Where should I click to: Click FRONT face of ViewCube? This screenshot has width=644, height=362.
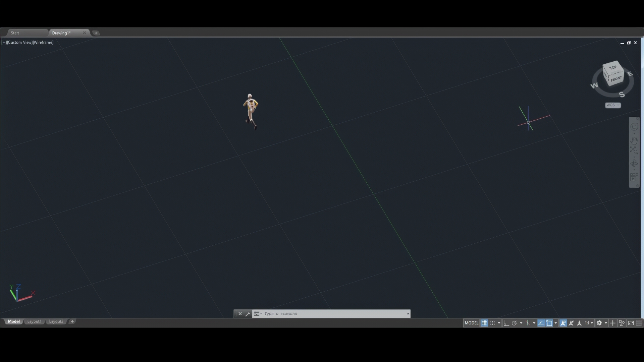tap(616, 79)
